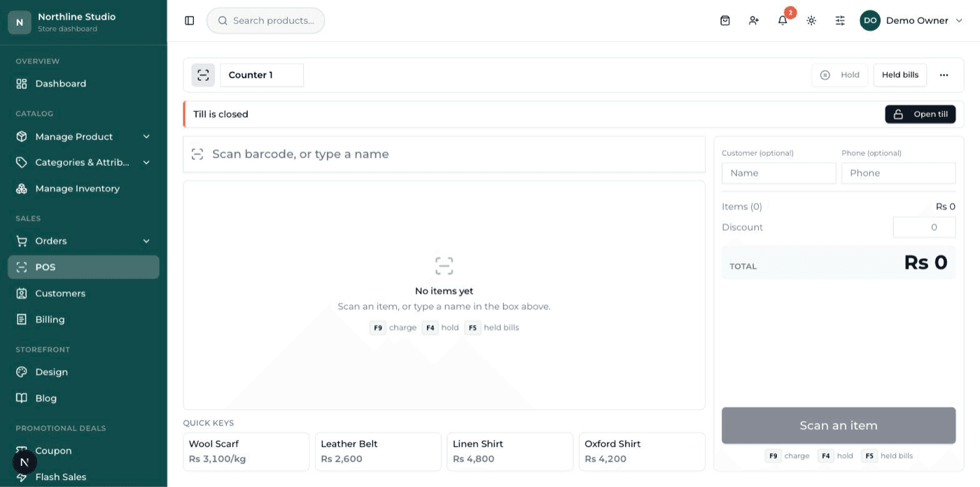
Task: Open the shopping bag icon in header
Action: coord(725,21)
